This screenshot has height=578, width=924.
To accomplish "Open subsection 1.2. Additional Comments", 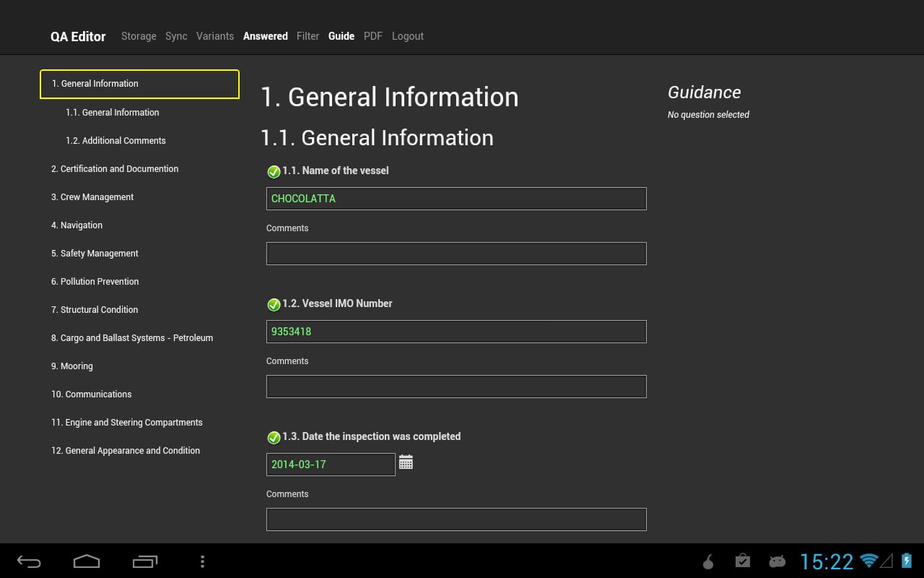I will click(x=115, y=141).
